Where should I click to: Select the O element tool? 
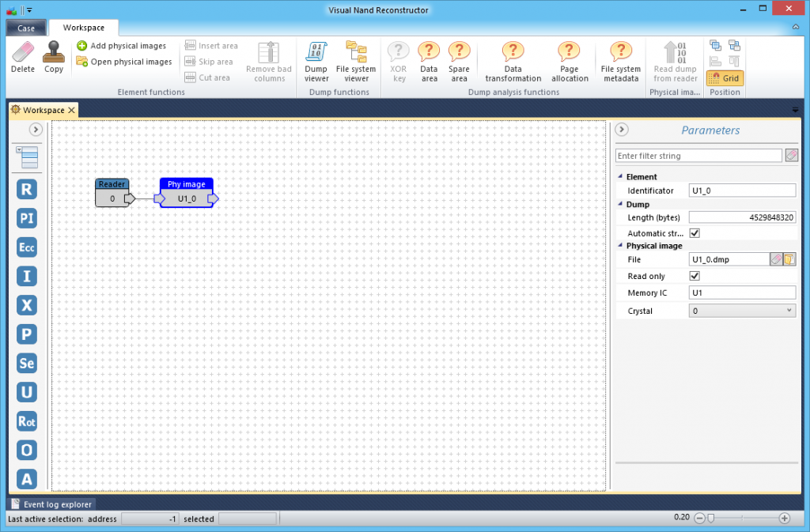click(x=26, y=450)
